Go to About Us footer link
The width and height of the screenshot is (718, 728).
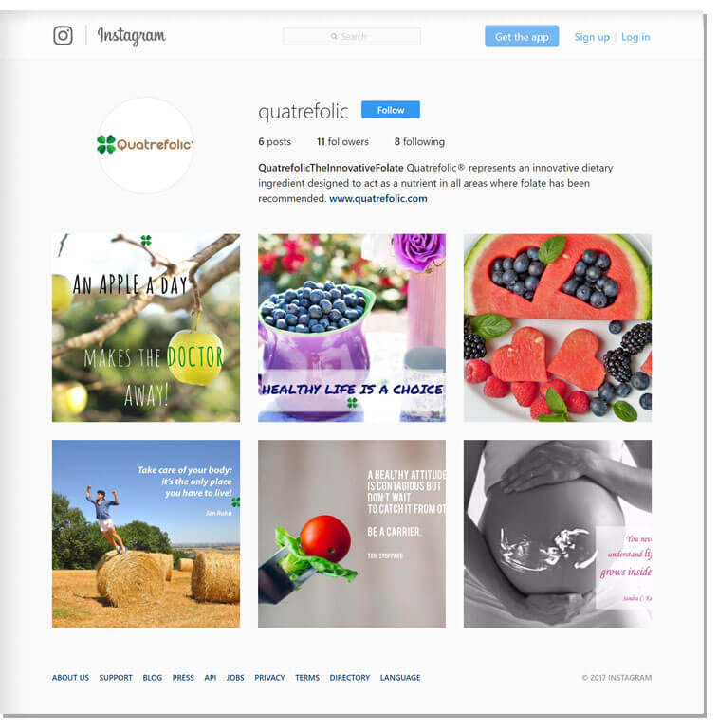70,678
